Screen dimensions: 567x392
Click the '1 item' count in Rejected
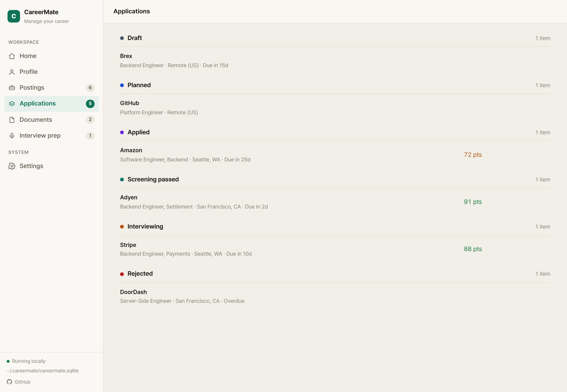click(543, 274)
